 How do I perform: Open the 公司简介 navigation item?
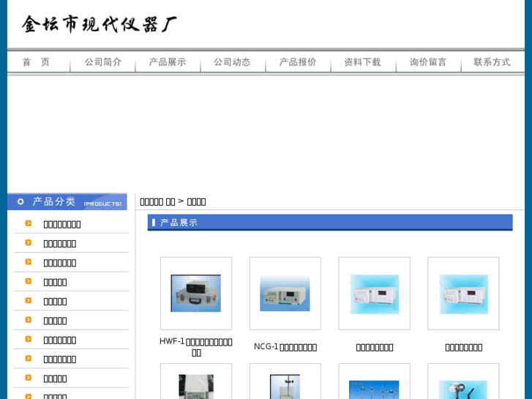[103, 62]
